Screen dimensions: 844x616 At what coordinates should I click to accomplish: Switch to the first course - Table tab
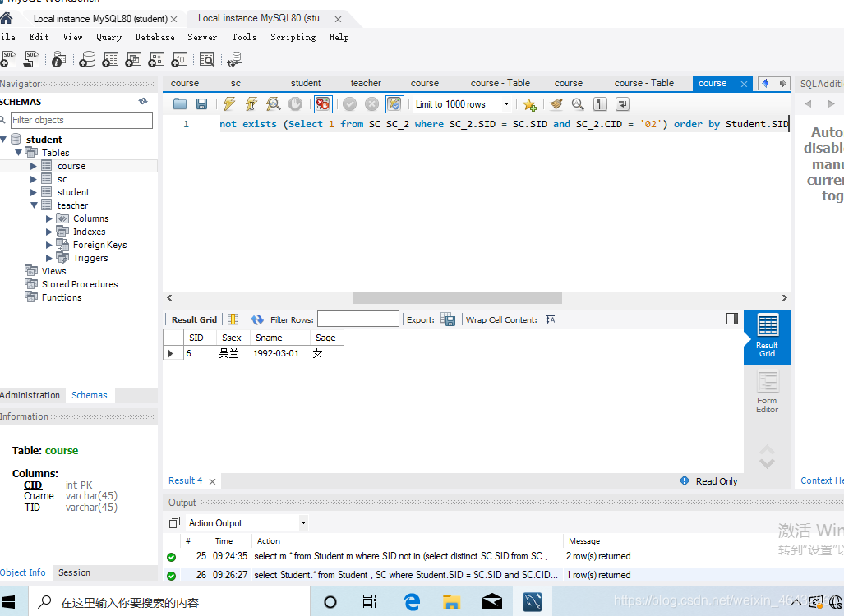pyautogui.click(x=500, y=84)
